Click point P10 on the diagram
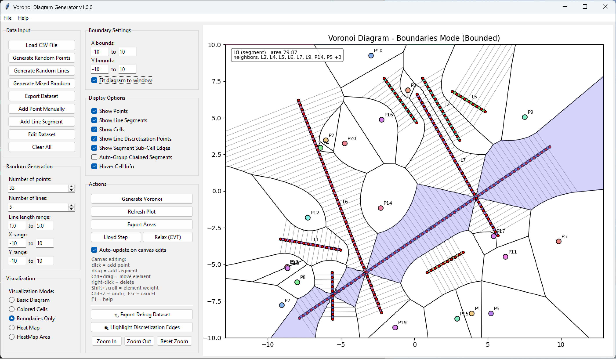 coord(371,56)
